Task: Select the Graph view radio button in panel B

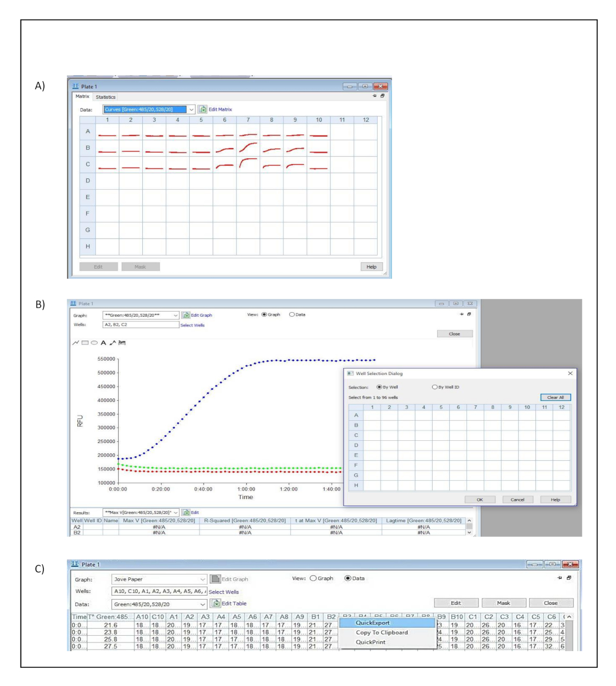Action: click(264, 314)
